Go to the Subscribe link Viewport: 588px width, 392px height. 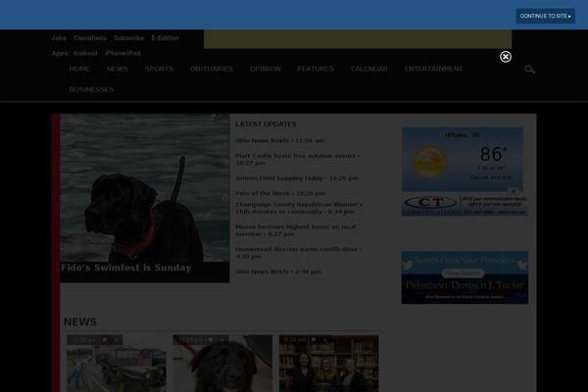(x=129, y=38)
